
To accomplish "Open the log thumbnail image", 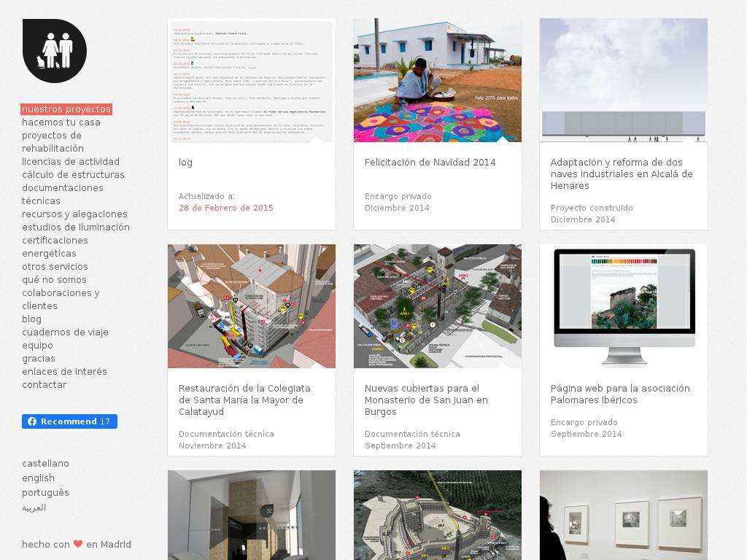I will pos(252,80).
